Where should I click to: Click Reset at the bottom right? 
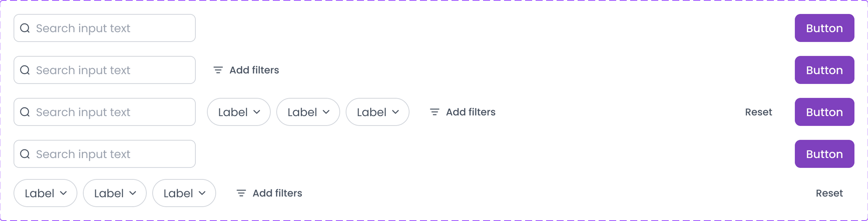click(x=829, y=193)
